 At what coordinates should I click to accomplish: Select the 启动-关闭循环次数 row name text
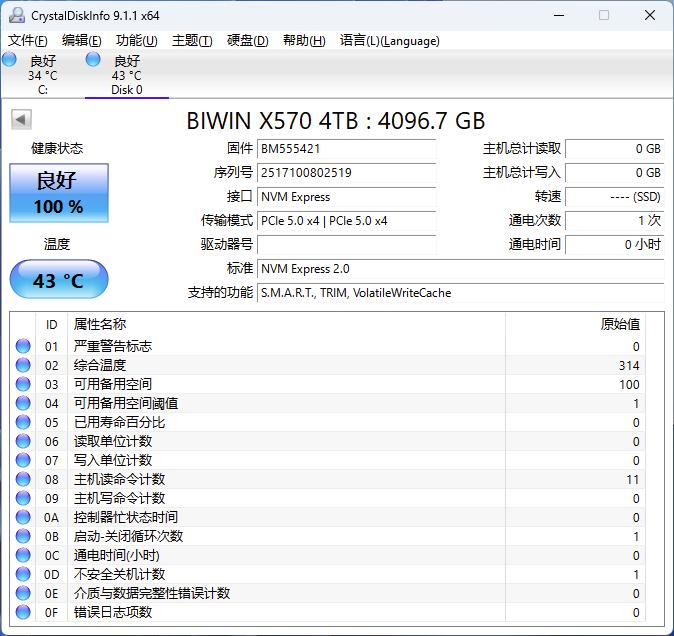click(x=129, y=536)
